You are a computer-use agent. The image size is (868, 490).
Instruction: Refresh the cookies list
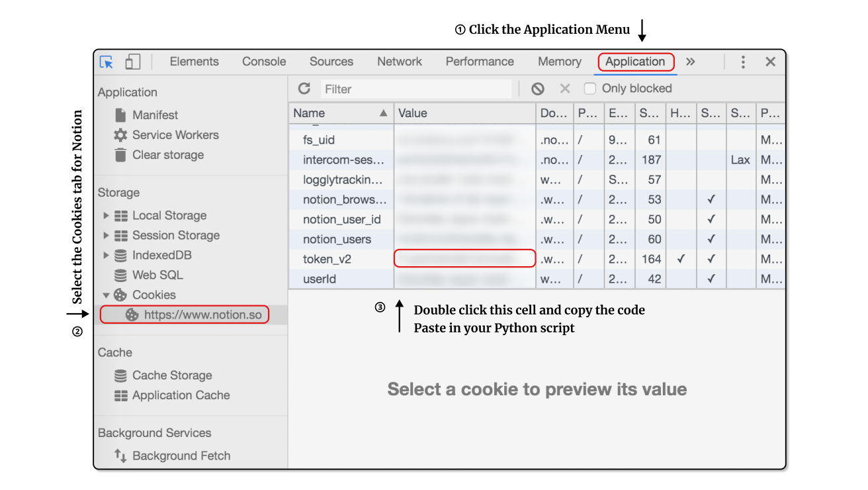(x=304, y=89)
